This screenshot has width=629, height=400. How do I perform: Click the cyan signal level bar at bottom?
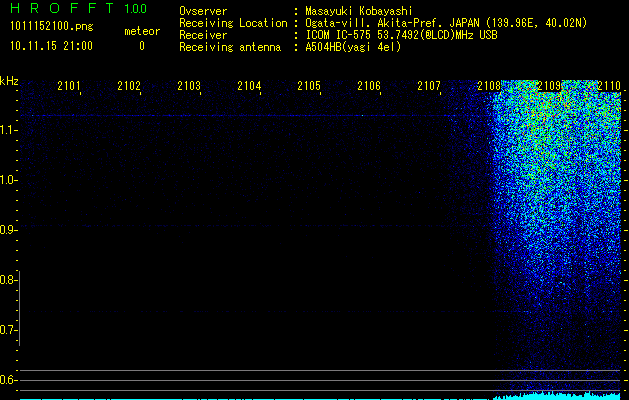[558, 396]
